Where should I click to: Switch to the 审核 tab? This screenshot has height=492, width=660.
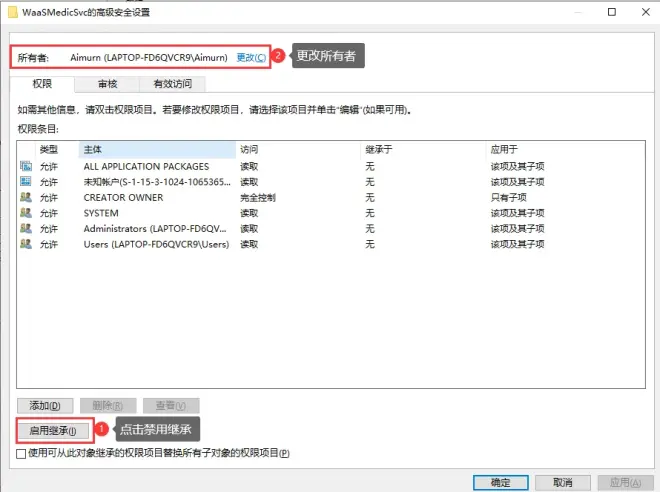[107, 84]
